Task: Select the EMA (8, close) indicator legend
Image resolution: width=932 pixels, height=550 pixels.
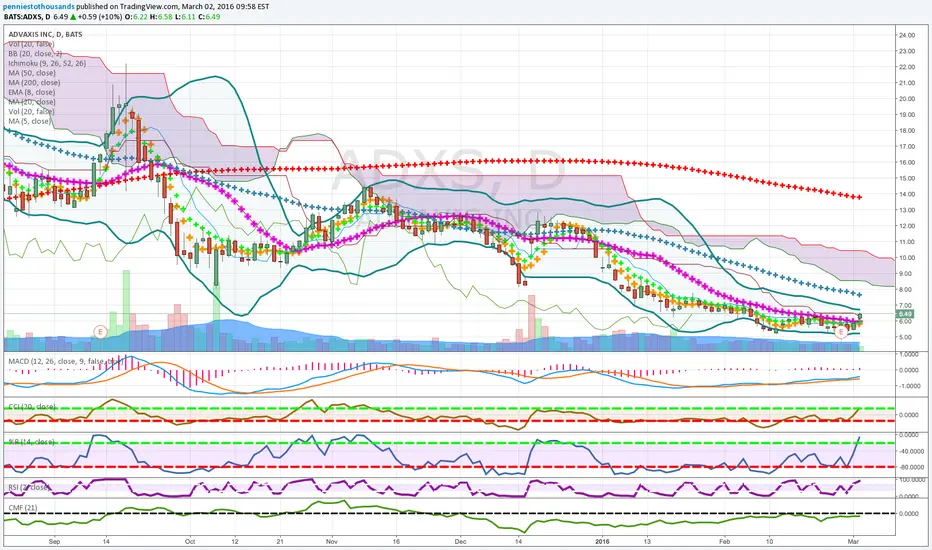Action: click(x=32, y=92)
